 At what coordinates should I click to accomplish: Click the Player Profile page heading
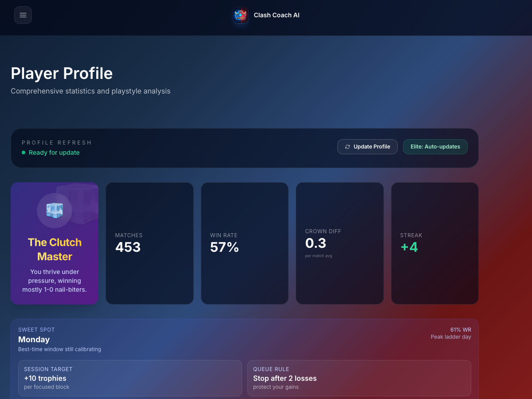(62, 73)
